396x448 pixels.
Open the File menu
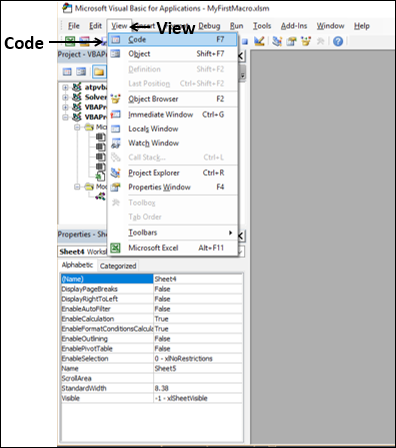pyautogui.click(x=74, y=26)
